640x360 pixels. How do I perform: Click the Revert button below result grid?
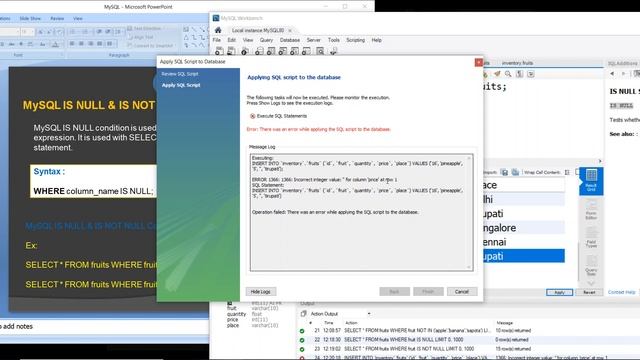tap(589, 292)
